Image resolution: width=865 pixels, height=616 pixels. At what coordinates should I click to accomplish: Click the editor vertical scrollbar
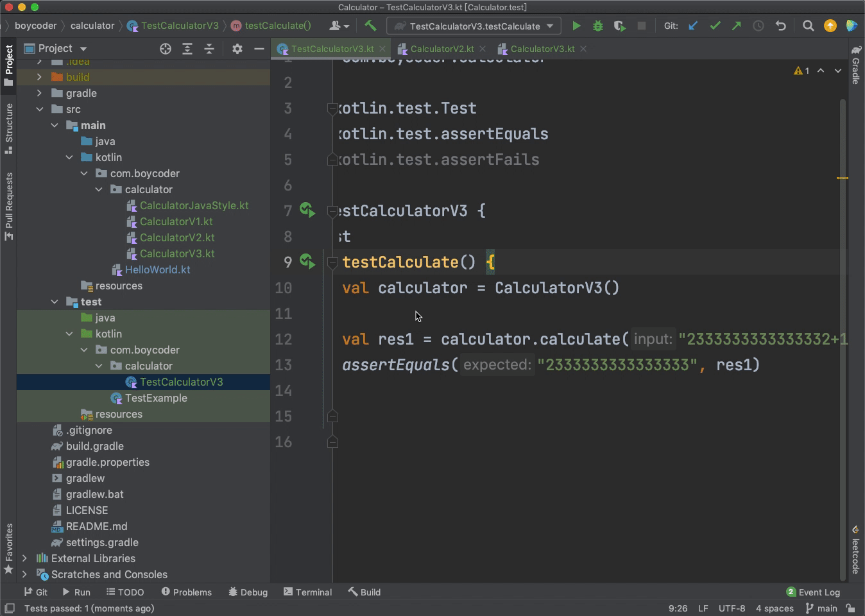click(843, 339)
